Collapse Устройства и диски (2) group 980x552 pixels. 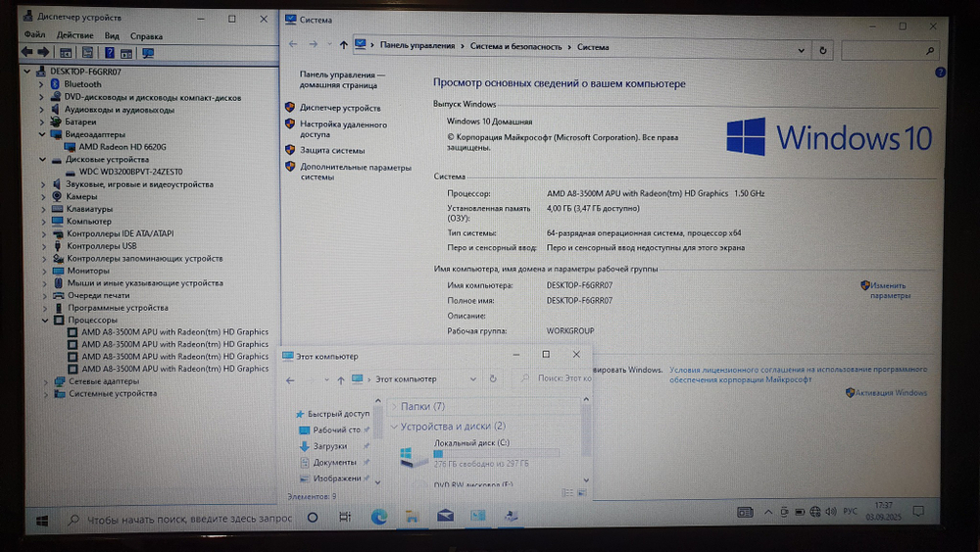[x=394, y=427]
